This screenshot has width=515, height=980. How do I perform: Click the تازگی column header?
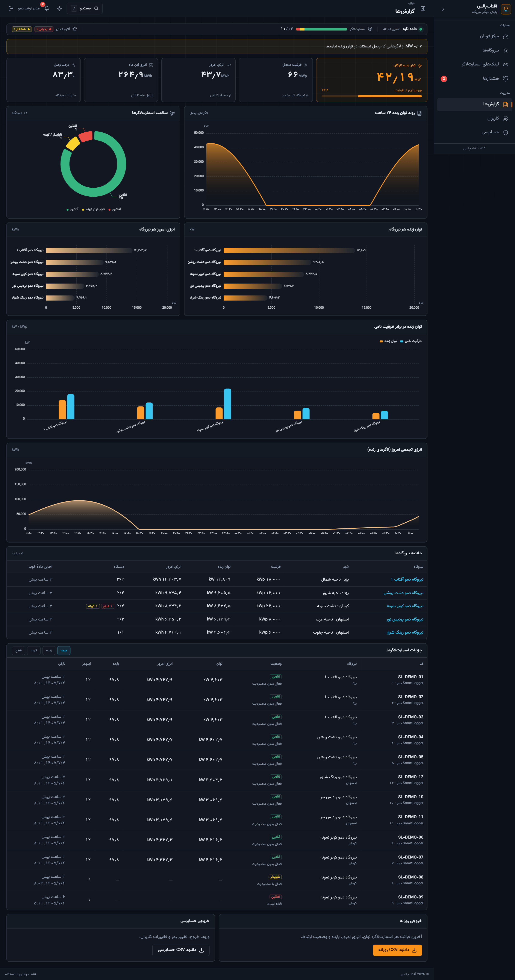pos(62,664)
